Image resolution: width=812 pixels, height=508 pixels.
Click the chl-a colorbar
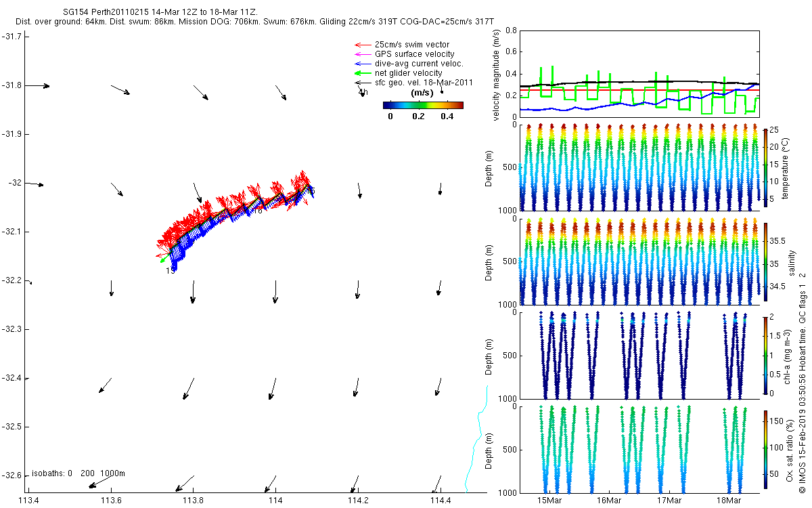[x=765, y=354]
